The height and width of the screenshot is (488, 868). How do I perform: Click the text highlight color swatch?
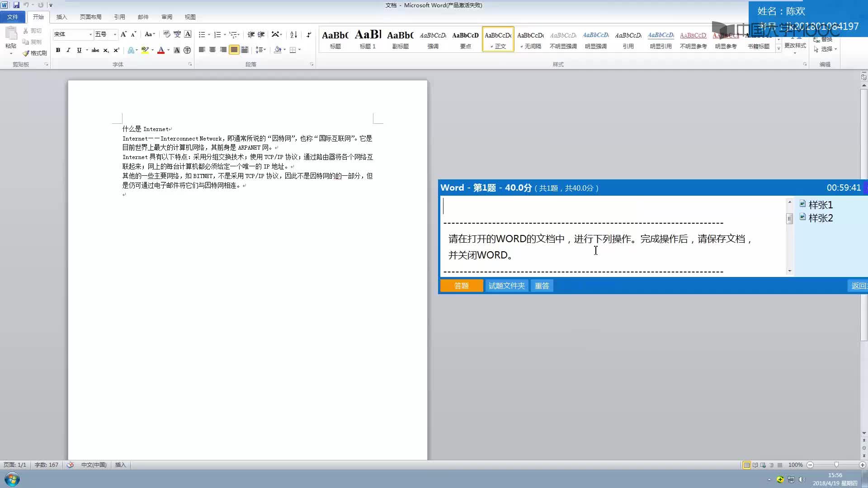pos(145,50)
